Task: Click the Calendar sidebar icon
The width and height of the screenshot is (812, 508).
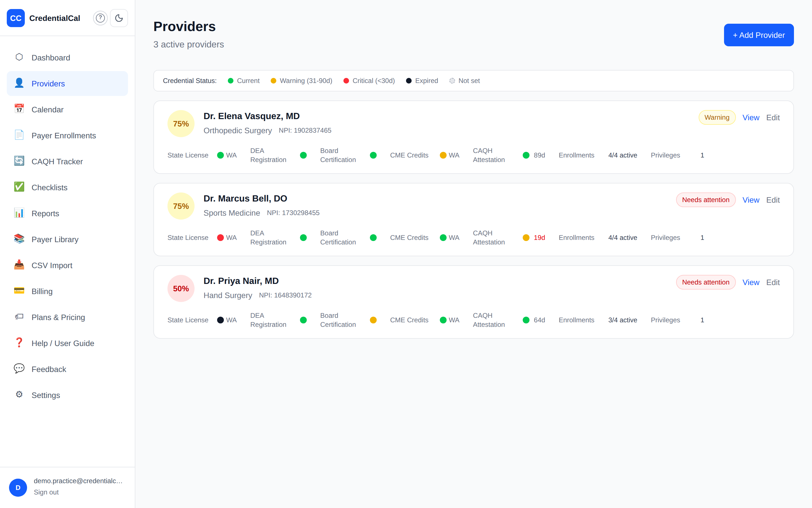Action: (x=19, y=109)
